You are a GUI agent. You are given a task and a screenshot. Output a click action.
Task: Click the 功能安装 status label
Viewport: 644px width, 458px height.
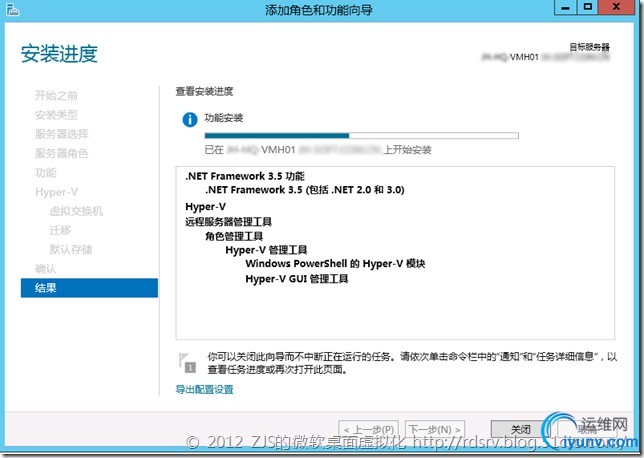coord(224,118)
